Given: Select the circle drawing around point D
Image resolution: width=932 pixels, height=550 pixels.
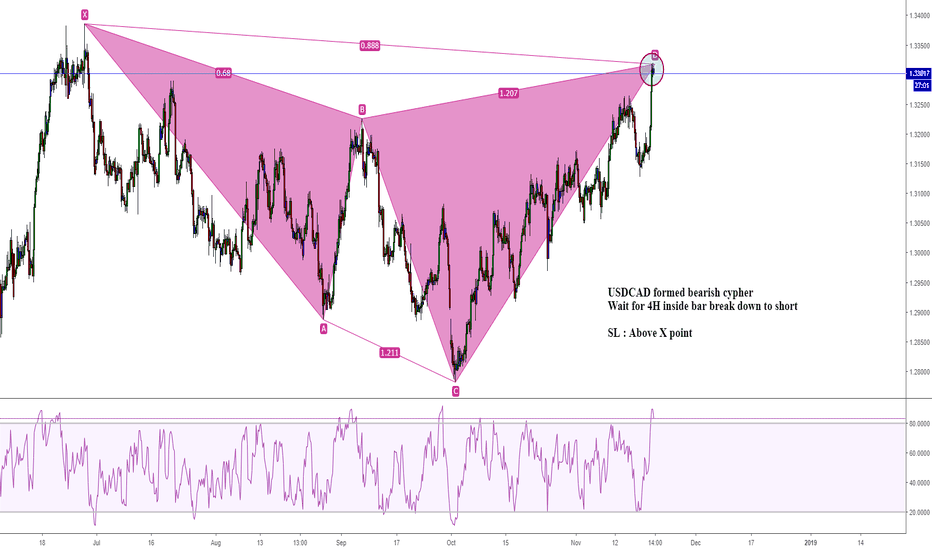Looking at the screenshot, I should pyautogui.click(x=651, y=69).
